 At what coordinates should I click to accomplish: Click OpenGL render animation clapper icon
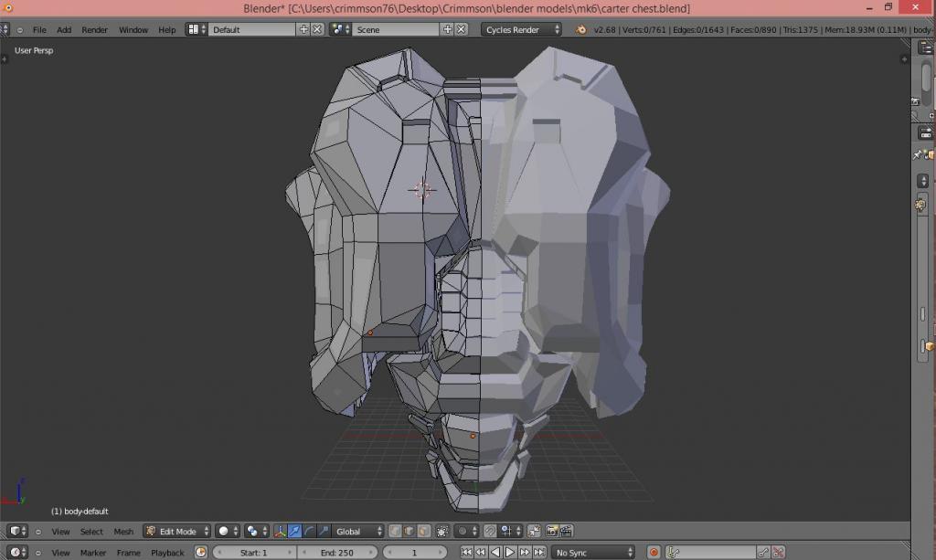(567, 531)
